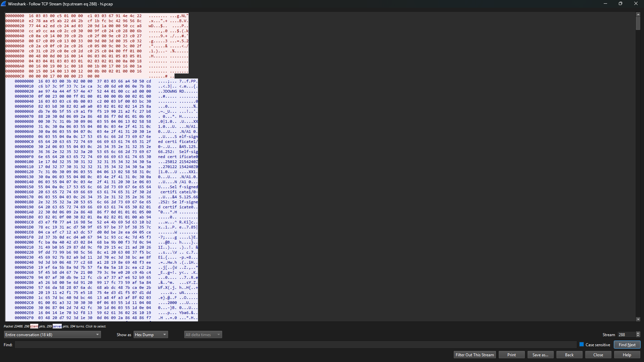Viewport: 644px width, 362px height.
Task: Click the Help button
Action: [627, 355]
